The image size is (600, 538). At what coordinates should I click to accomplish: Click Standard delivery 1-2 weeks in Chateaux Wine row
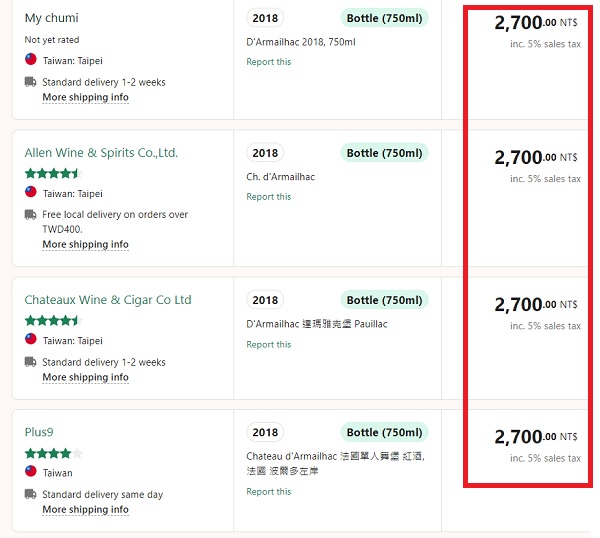(x=104, y=362)
